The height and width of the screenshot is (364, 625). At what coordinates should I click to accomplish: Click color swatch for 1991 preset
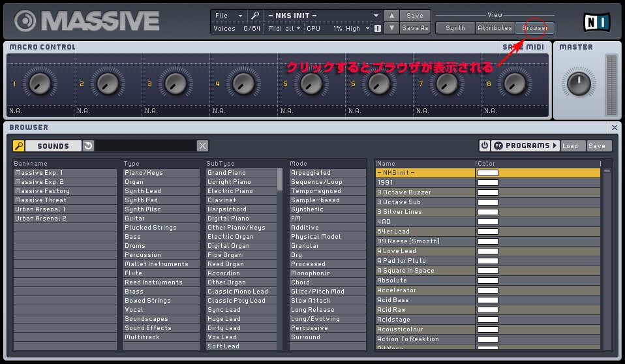click(x=488, y=183)
